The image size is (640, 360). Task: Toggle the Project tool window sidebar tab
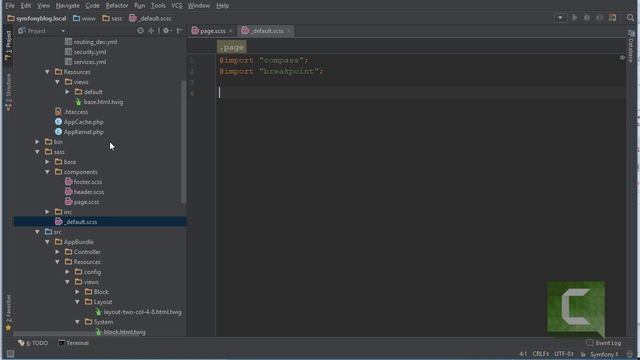[8, 45]
